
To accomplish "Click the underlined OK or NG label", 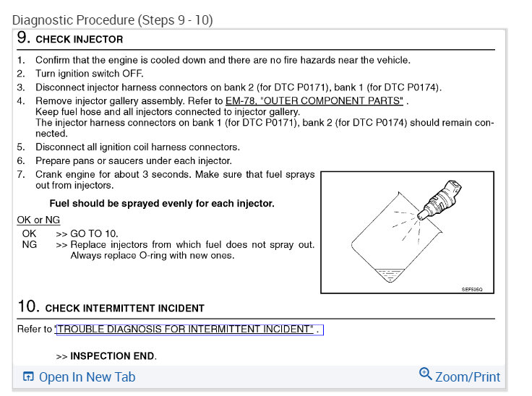I will 38,220.
